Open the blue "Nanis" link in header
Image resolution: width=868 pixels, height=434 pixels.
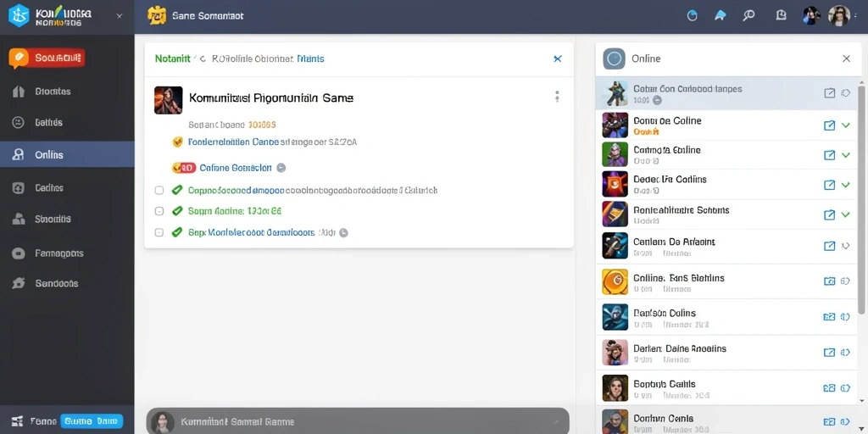pyautogui.click(x=310, y=58)
